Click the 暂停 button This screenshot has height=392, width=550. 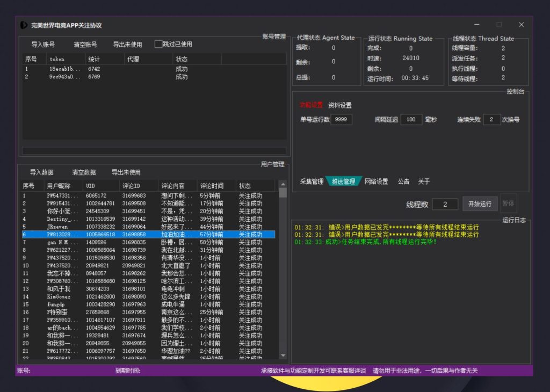pyautogui.click(x=508, y=204)
